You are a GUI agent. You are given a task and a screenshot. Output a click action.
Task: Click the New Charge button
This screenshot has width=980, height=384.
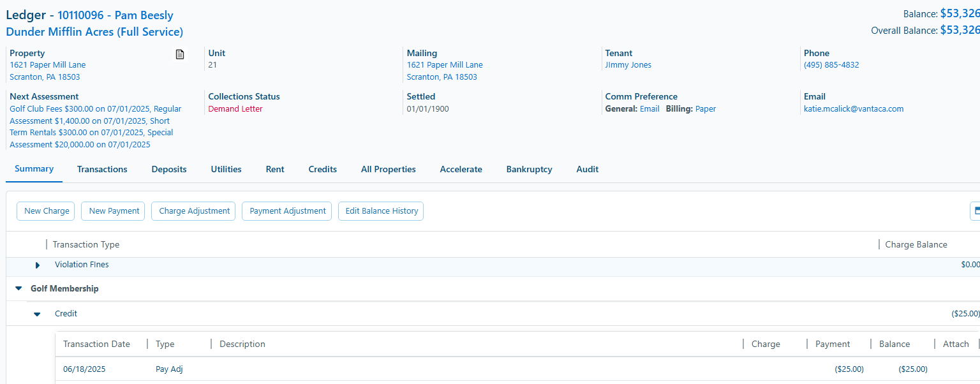point(45,210)
